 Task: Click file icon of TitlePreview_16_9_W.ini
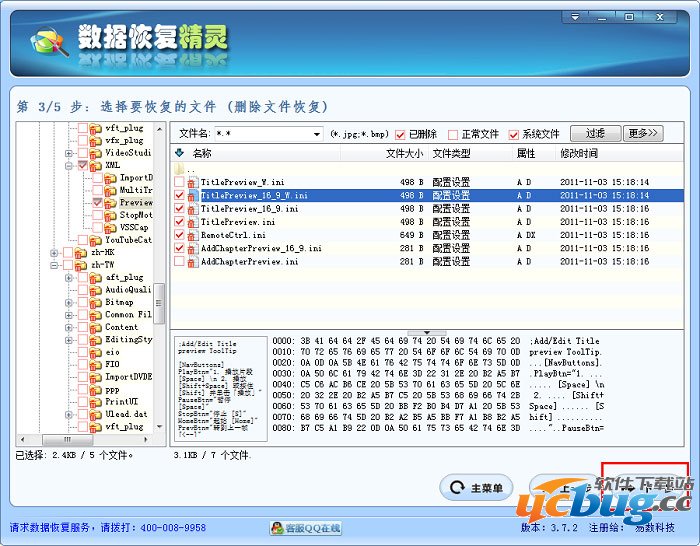[192, 196]
